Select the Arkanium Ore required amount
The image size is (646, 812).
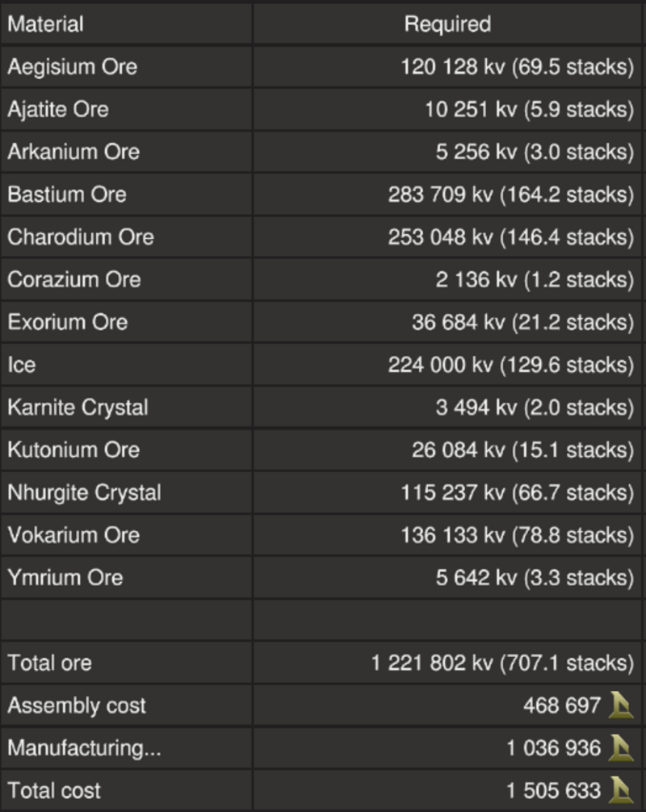535,152
